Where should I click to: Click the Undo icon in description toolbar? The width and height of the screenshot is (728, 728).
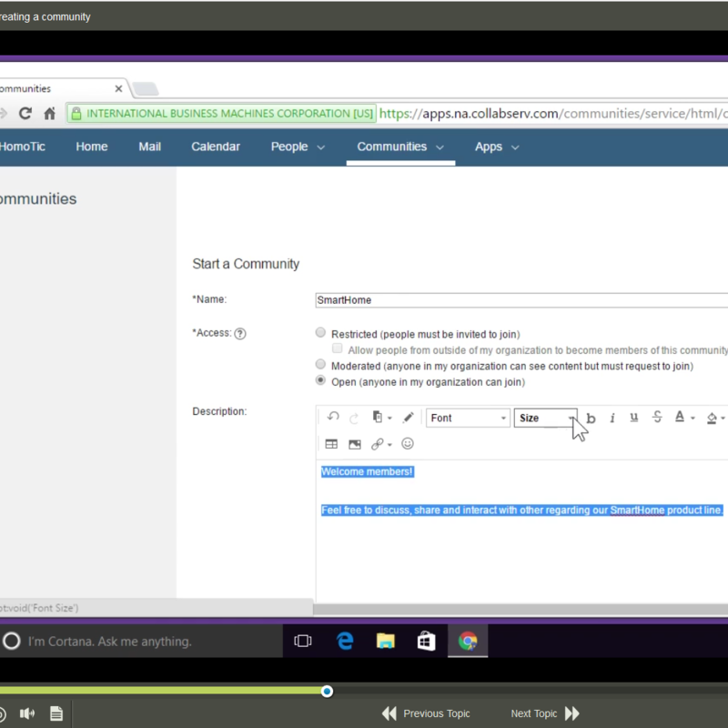tap(333, 417)
